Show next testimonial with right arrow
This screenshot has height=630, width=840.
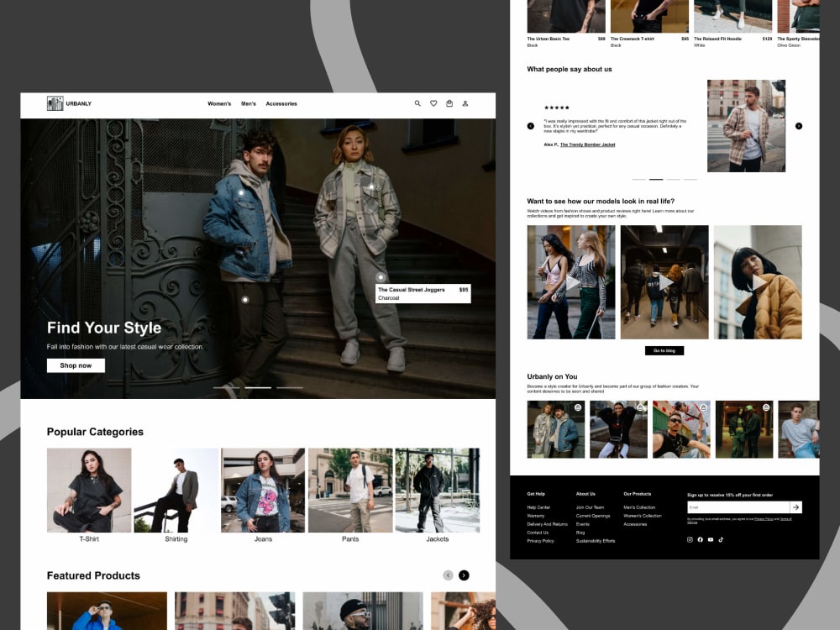tap(799, 126)
